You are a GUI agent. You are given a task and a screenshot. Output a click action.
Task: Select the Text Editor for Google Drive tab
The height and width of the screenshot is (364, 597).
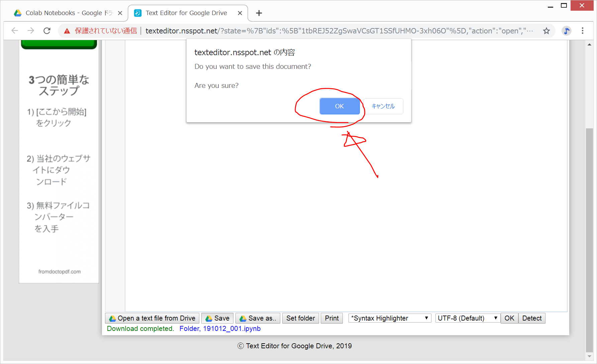point(186,13)
